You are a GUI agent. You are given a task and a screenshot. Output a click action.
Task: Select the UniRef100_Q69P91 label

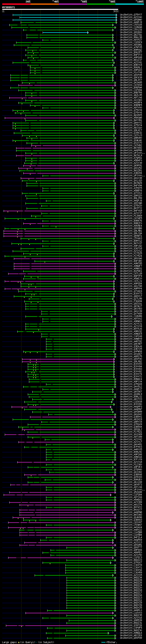[x=131, y=165]
